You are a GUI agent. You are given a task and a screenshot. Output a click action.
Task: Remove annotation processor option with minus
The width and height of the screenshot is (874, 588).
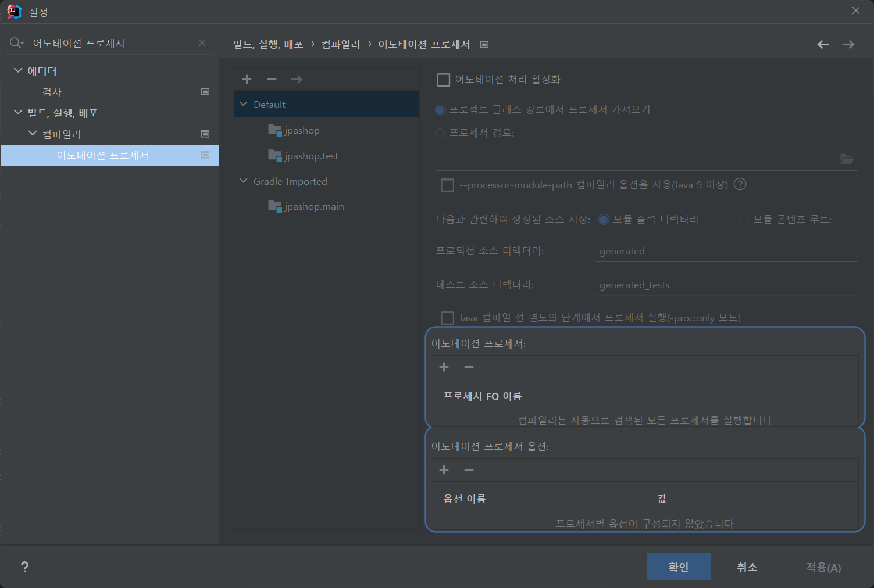click(x=469, y=469)
